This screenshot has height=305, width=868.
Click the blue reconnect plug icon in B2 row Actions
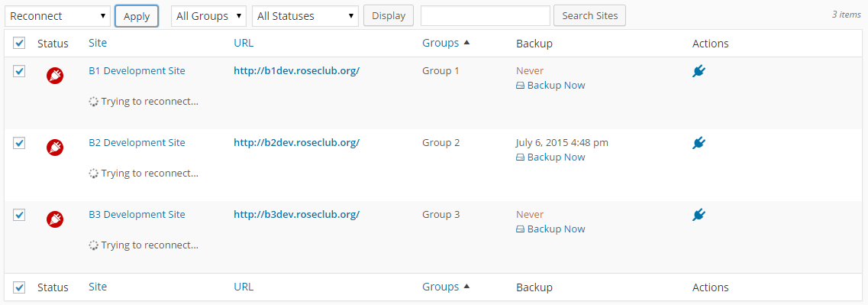[x=699, y=143]
